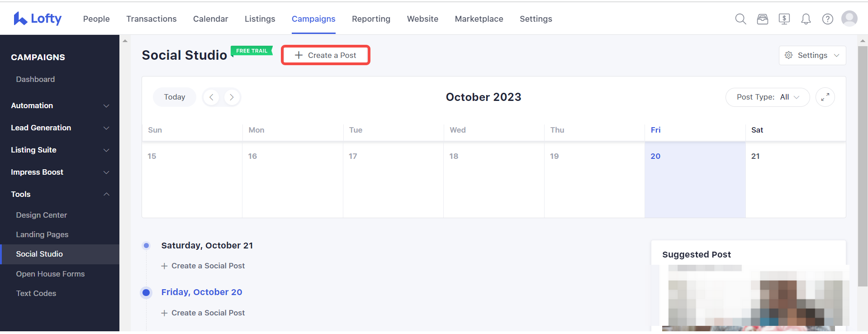Open the notifications bell
868x334 pixels.
pyautogui.click(x=806, y=19)
